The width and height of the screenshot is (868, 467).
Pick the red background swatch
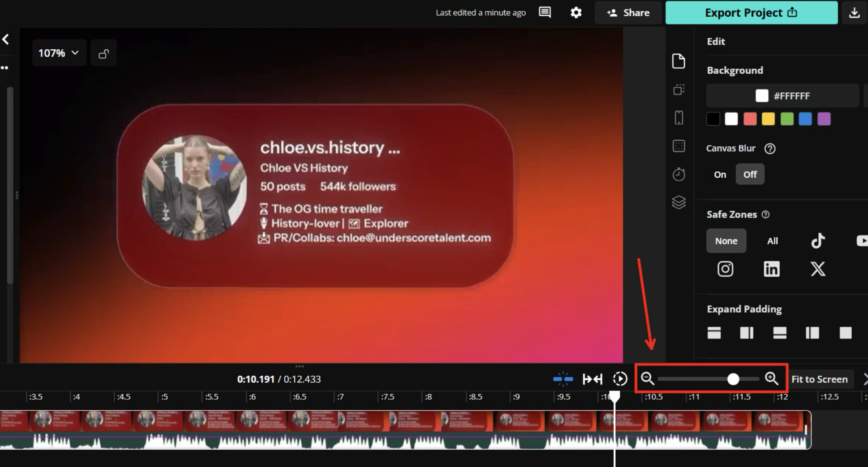[750, 119]
